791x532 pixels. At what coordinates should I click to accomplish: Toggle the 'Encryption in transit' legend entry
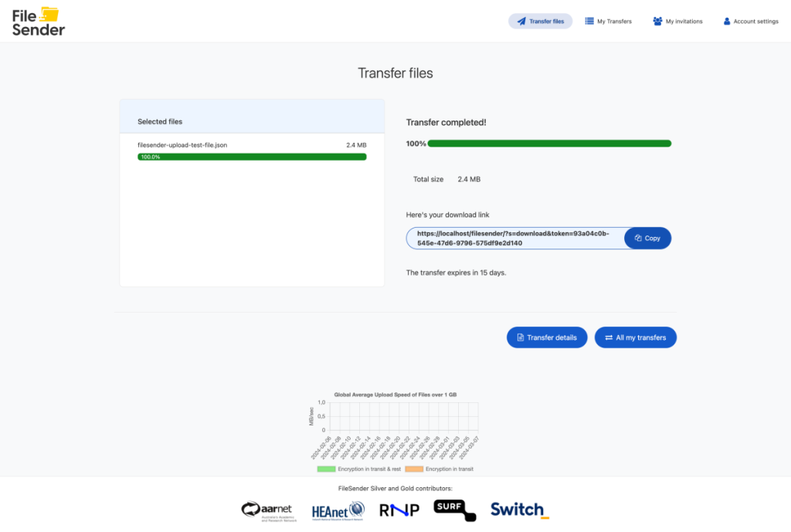[x=438, y=468]
